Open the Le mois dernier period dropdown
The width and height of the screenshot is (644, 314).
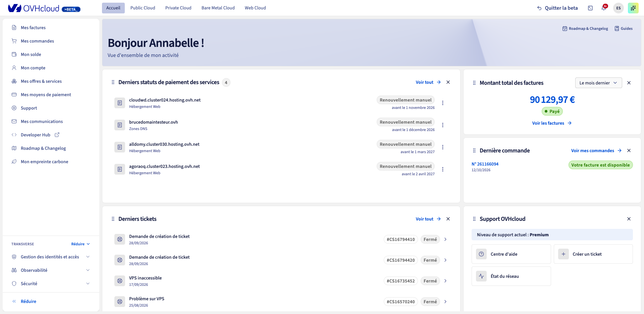pyautogui.click(x=599, y=83)
